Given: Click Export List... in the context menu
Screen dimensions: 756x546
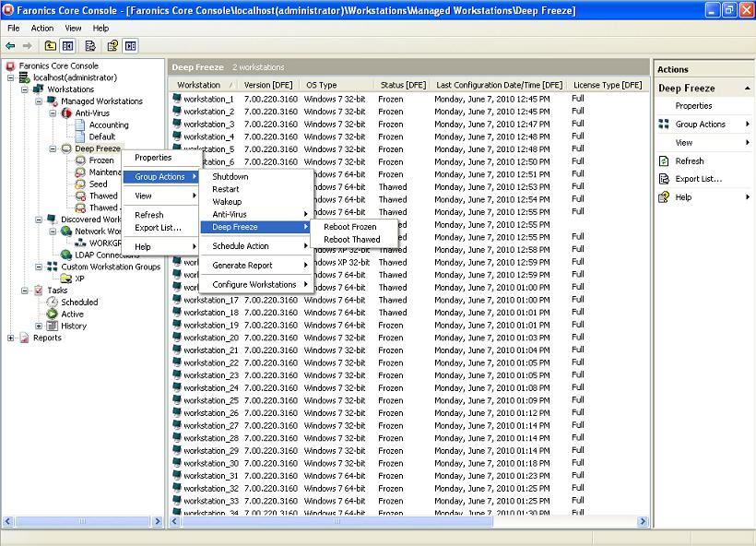Looking at the screenshot, I should point(160,228).
